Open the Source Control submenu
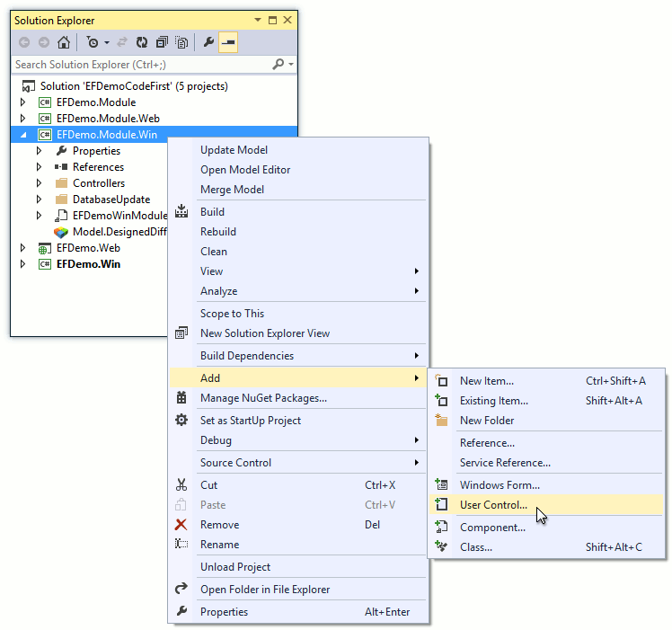This screenshot has height=630, width=672. tap(298, 463)
